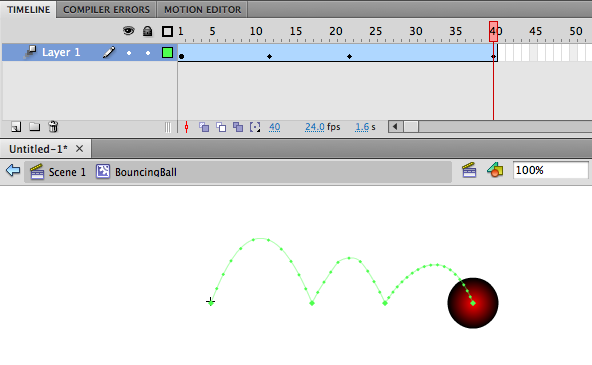Click the timeline scroll left arrow
This screenshot has width=592, height=365.
(395, 126)
